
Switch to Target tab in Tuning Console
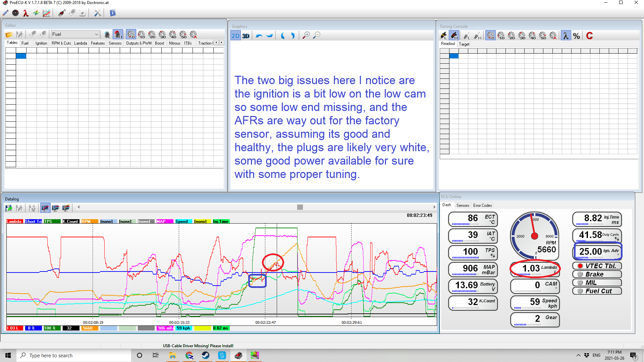coord(464,44)
